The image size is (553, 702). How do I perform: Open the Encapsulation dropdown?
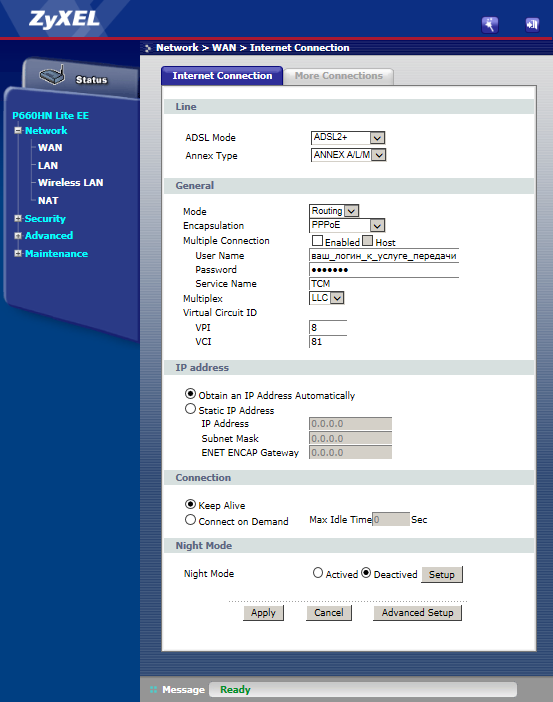pos(347,225)
